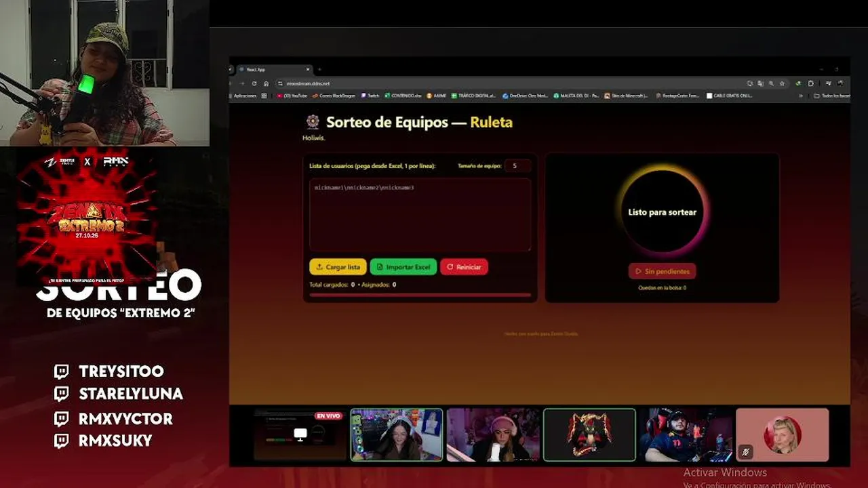Open the EN VIVO screen share thumbnail

point(298,434)
